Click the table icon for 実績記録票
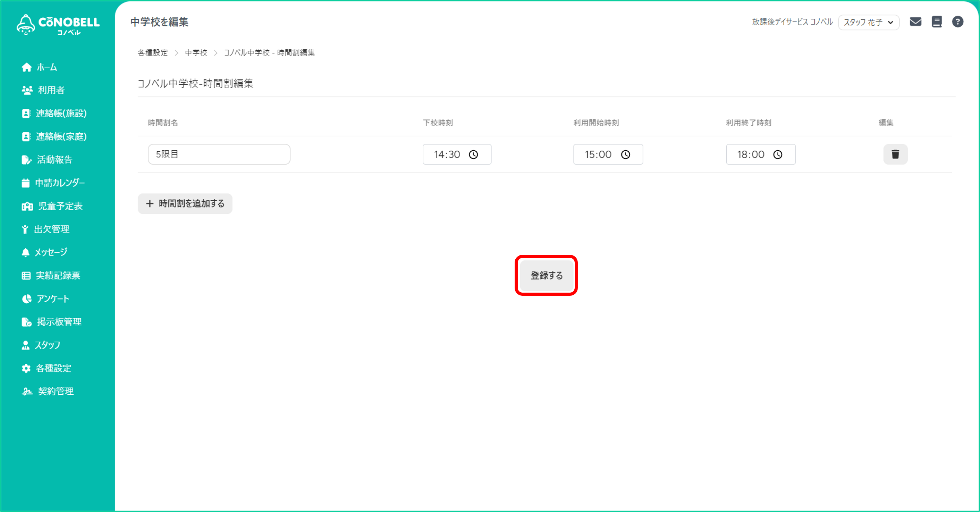 click(26, 276)
